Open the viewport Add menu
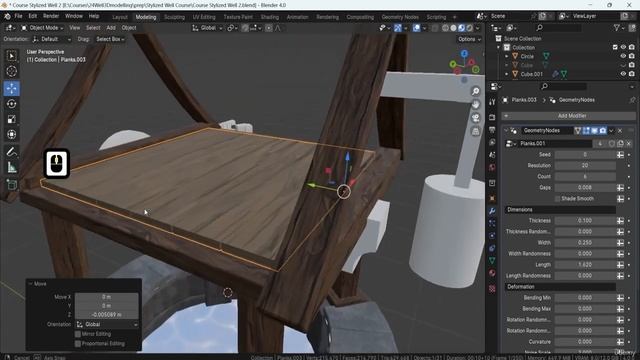The image size is (640, 360). (x=111, y=28)
